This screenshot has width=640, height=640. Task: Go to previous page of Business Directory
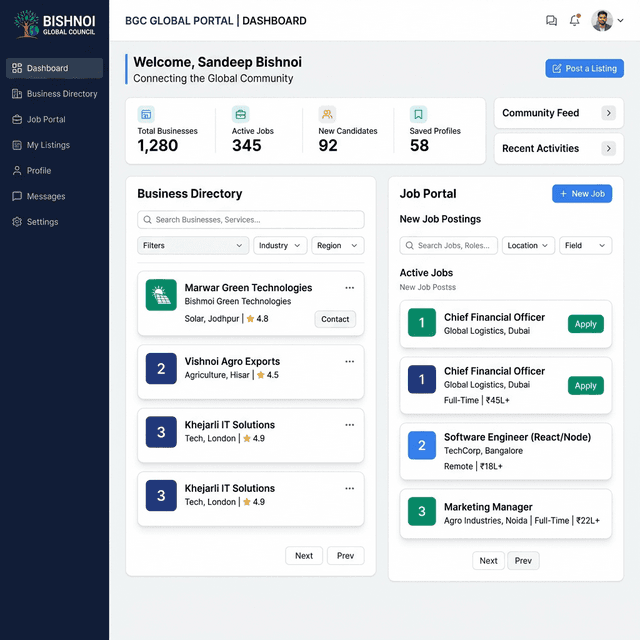click(x=345, y=556)
